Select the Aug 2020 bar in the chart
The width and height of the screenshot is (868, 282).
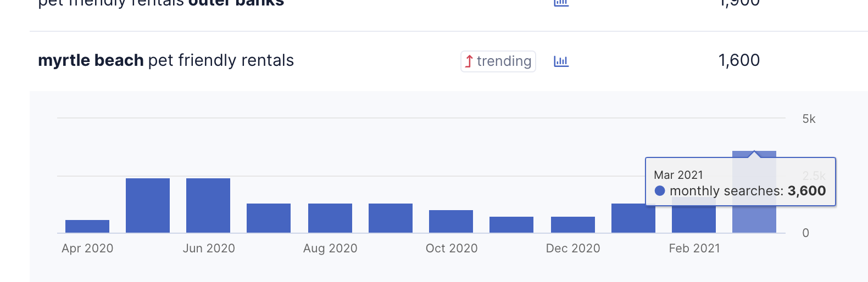(330, 218)
